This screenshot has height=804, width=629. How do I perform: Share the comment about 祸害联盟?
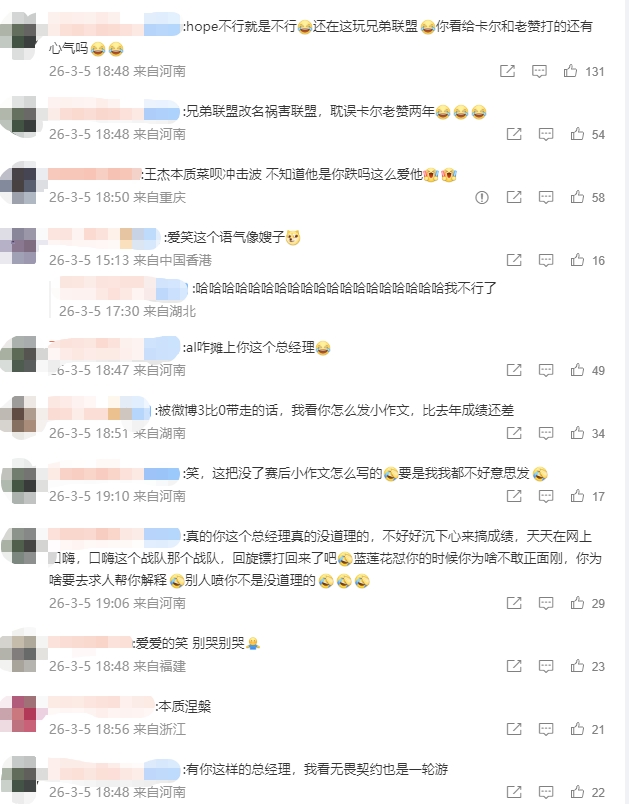click(x=514, y=134)
